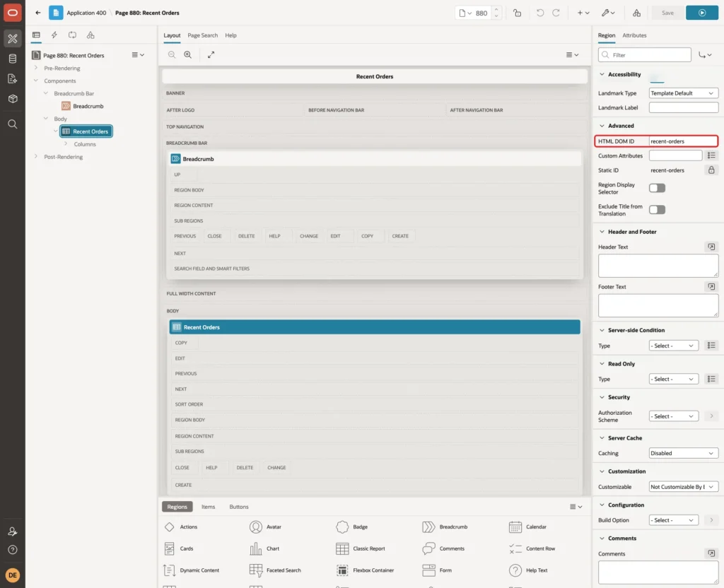Open the help question mark icon
This screenshot has height=588, width=724.
[13, 550]
